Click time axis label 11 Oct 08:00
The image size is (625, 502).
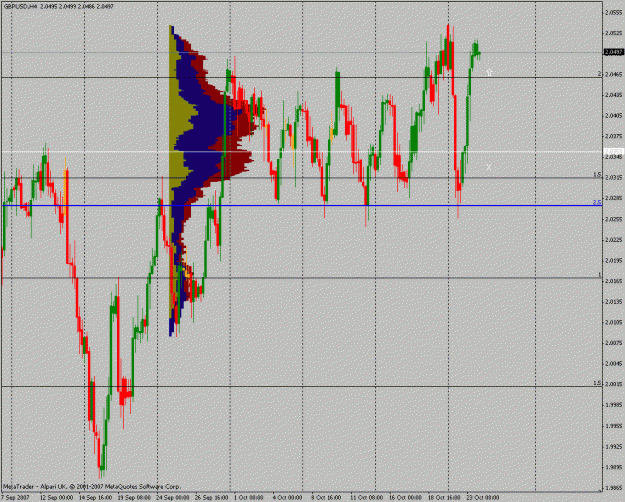coord(367,498)
